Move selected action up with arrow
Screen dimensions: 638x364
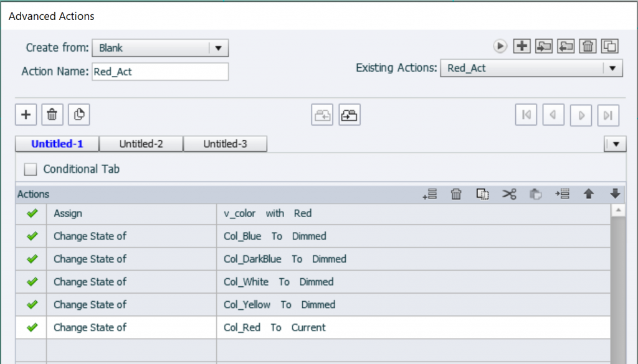pos(588,194)
